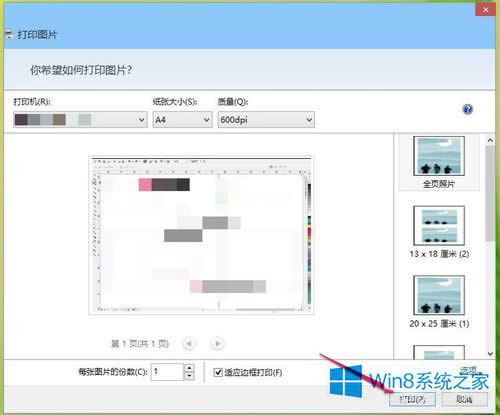The image size is (500, 415).
Task: Click the blue help question mark icon
Action: pos(468,109)
